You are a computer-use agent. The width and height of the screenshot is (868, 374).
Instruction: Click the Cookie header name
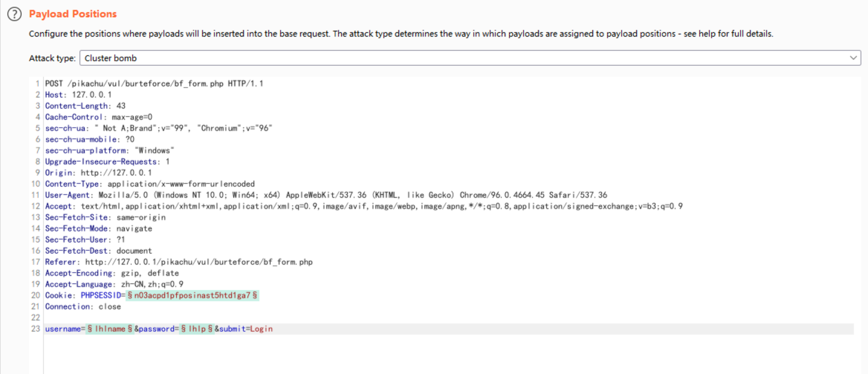(x=60, y=295)
